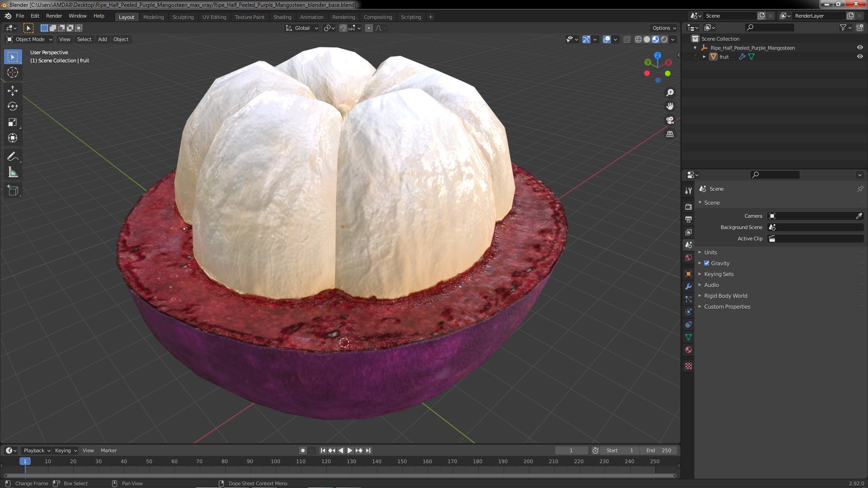
Task: Open Global transform orientation dropdown
Action: [x=302, y=28]
